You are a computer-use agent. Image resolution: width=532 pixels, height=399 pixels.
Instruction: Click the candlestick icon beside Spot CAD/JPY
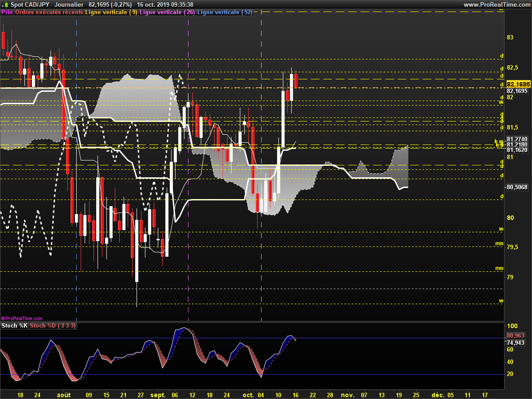(5, 4)
